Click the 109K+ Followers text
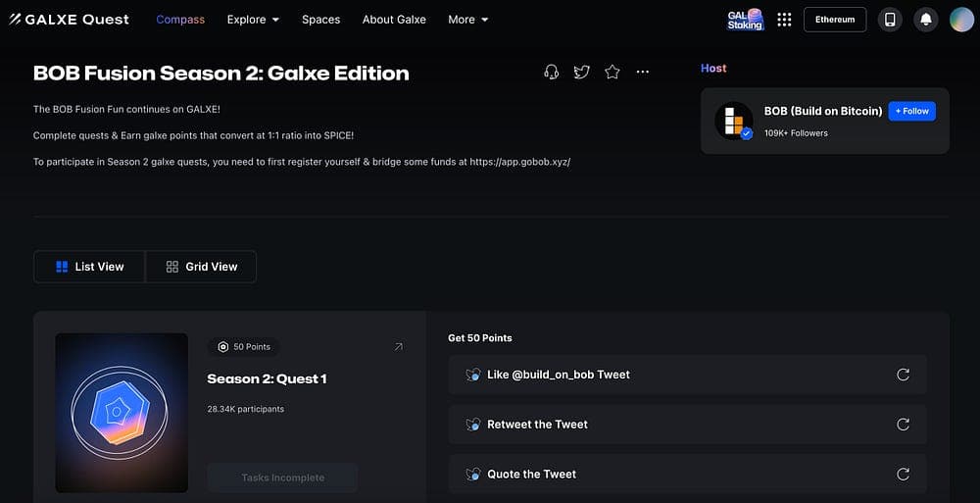 (x=796, y=133)
